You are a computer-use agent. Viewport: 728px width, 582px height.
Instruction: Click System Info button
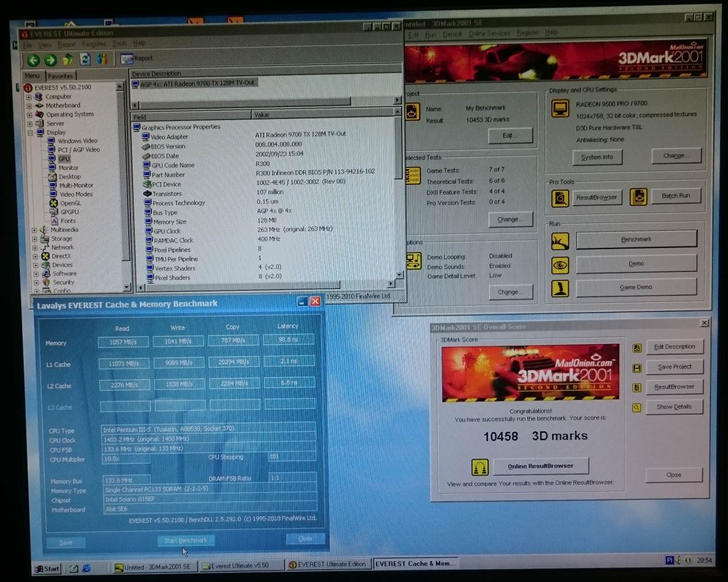click(x=597, y=157)
